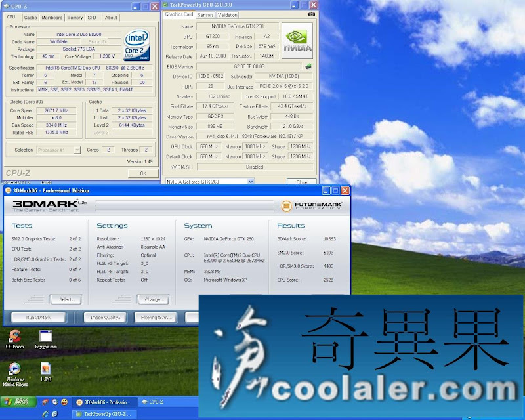The height and width of the screenshot is (420, 525).
Task: Click the 3DMark06 title bar icon
Action: (8, 190)
